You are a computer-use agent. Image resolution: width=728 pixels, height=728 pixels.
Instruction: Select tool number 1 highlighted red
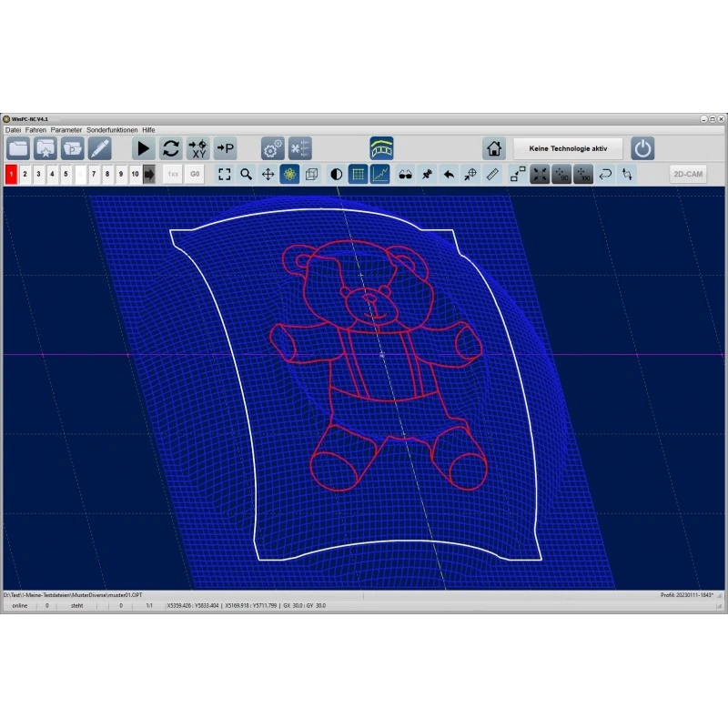pyautogui.click(x=11, y=174)
